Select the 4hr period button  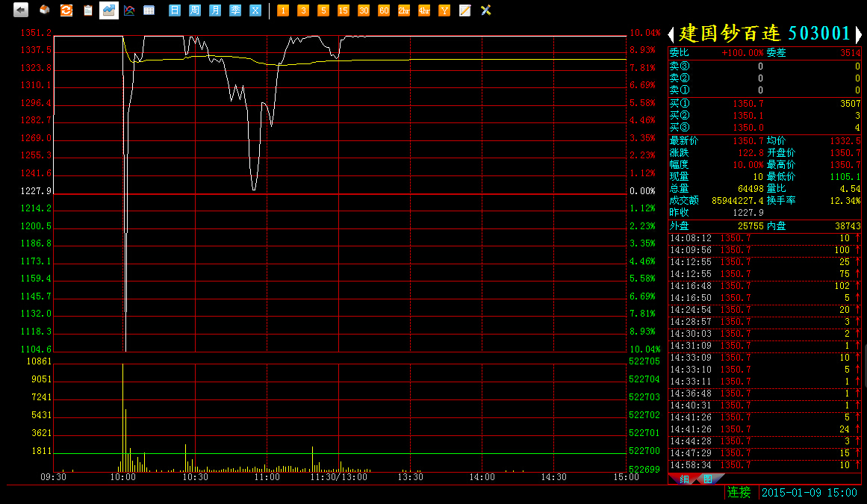tap(424, 10)
